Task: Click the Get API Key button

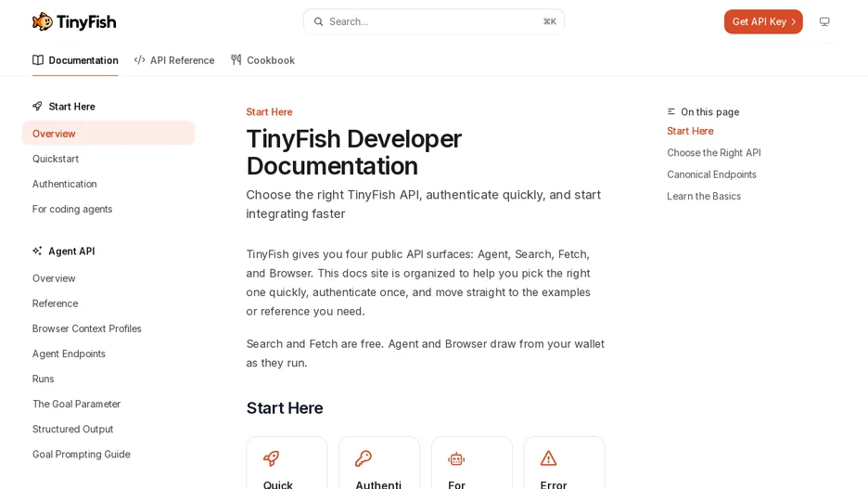Action: coord(763,21)
